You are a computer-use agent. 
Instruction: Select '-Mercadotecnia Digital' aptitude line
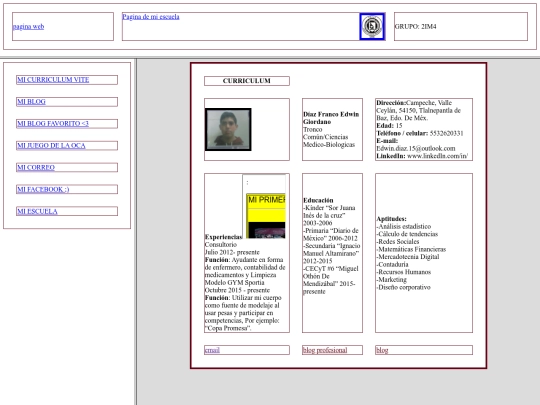pyautogui.click(x=408, y=257)
